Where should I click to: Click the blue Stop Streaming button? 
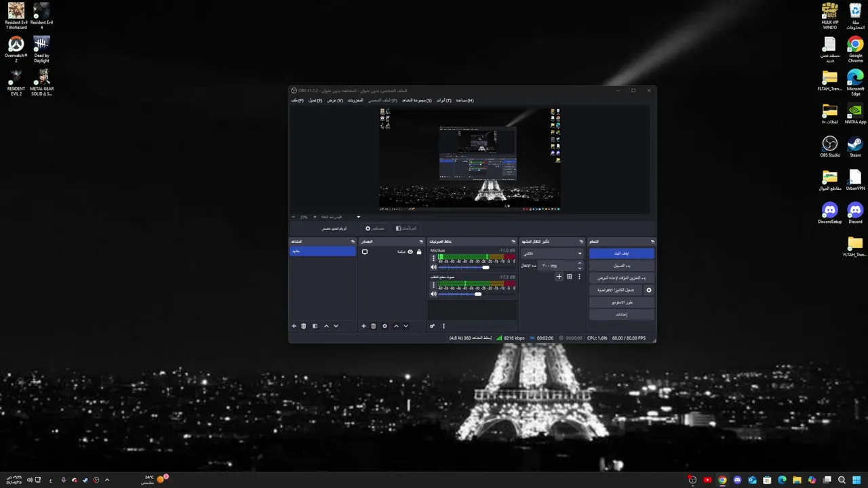tap(622, 253)
